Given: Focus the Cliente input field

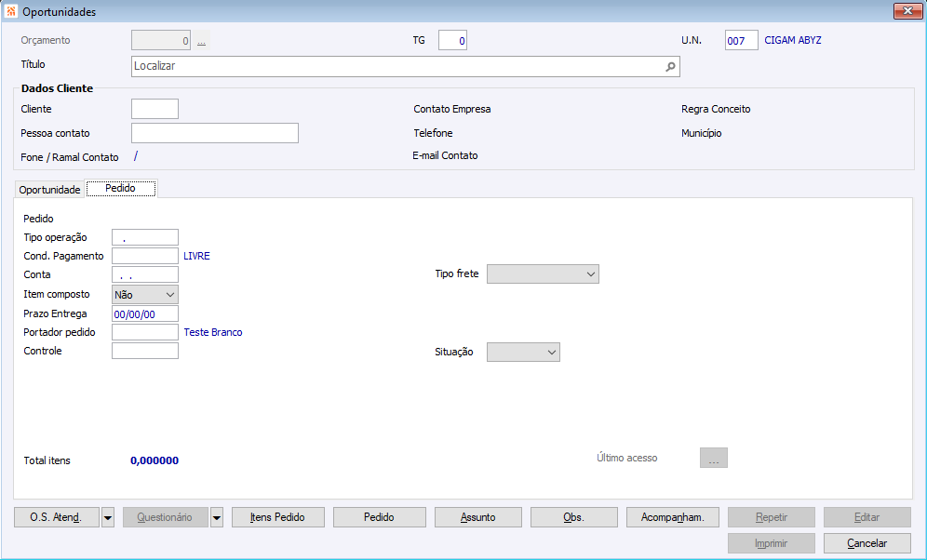Looking at the screenshot, I should (x=154, y=109).
